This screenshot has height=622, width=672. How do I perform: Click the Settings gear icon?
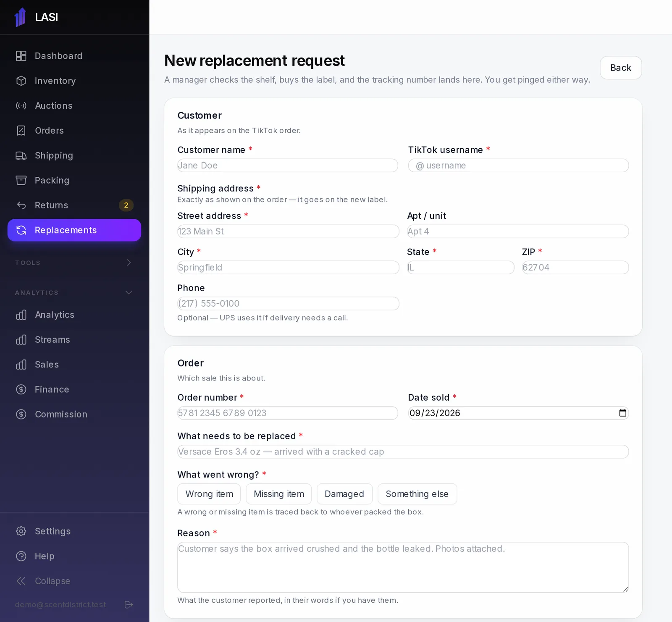click(21, 531)
